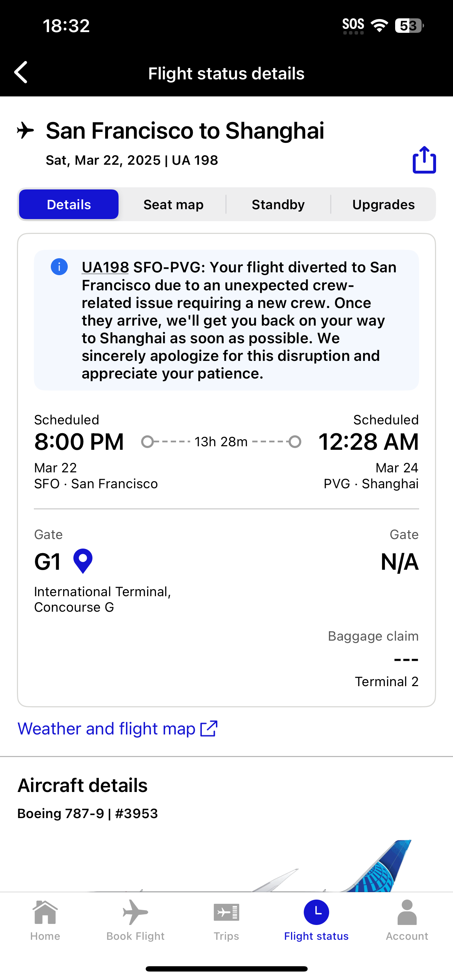Tap the blue gate G1 map pin

pyautogui.click(x=83, y=561)
